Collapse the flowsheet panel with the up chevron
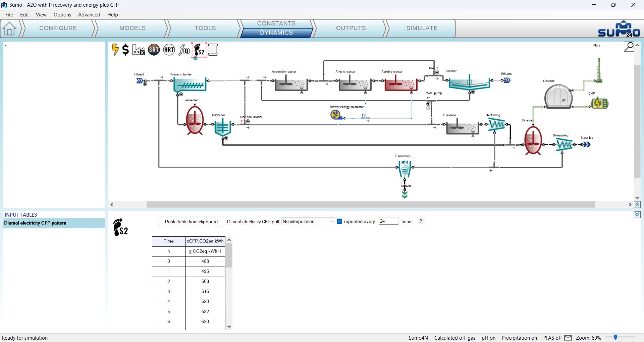 (637, 205)
